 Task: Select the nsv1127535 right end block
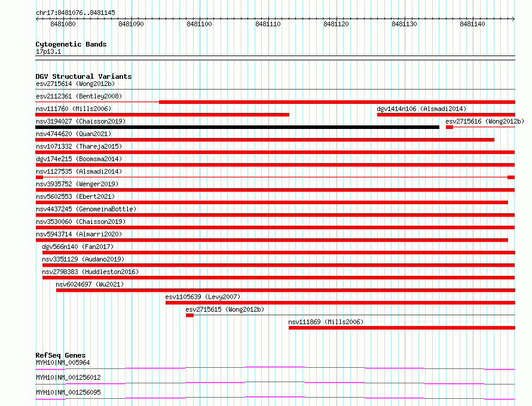(x=511, y=177)
